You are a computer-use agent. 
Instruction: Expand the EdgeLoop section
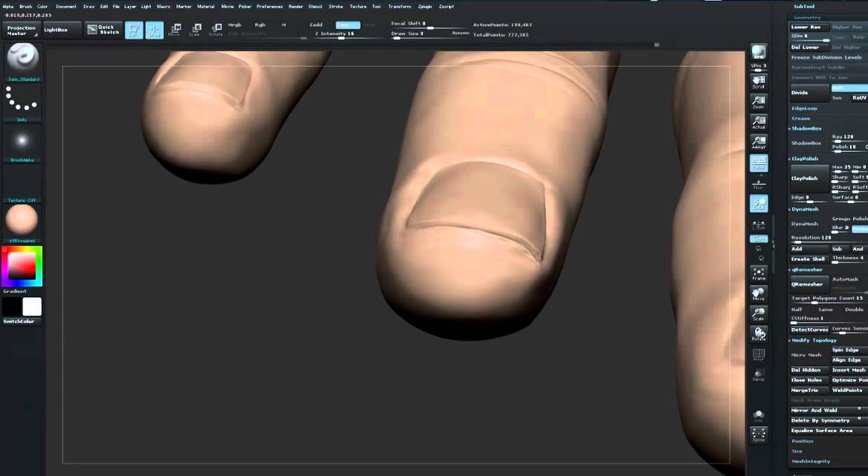pyautogui.click(x=804, y=109)
